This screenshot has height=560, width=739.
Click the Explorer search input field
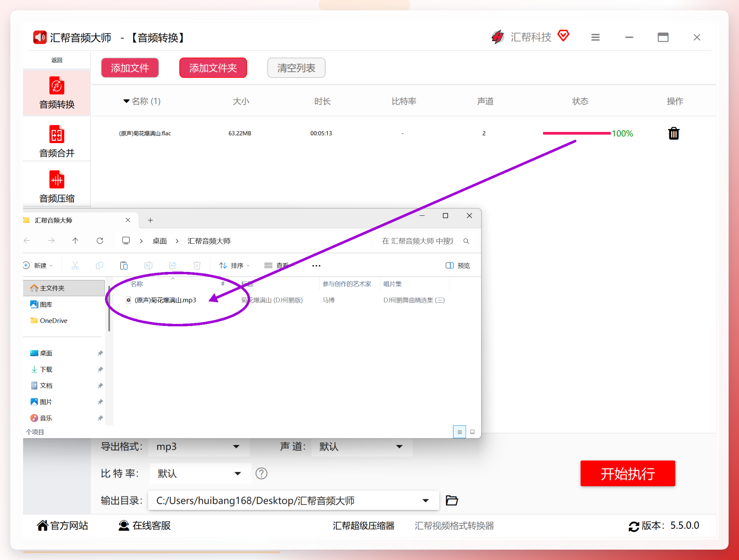(x=418, y=241)
